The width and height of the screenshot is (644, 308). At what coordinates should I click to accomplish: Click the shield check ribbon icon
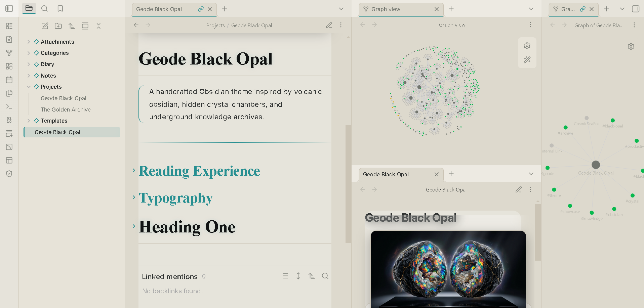(9, 174)
